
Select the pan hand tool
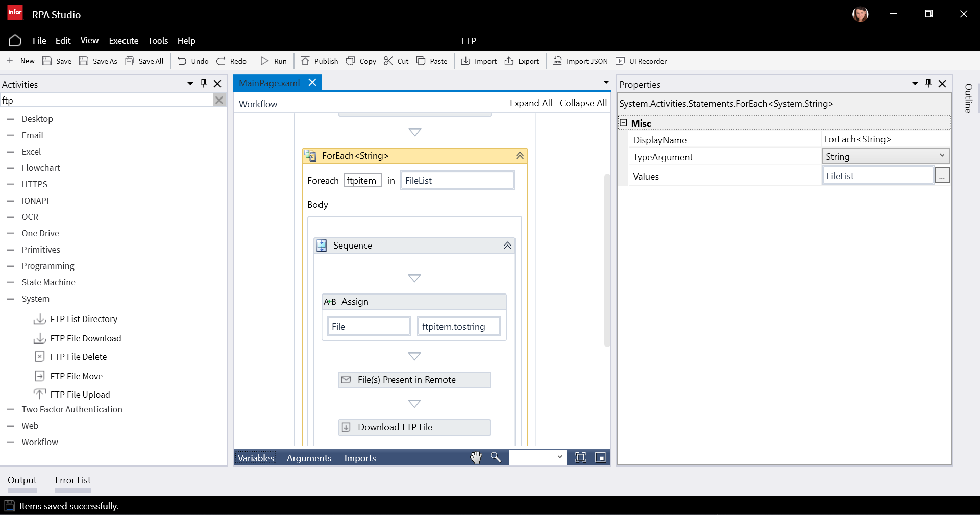tap(476, 458)
